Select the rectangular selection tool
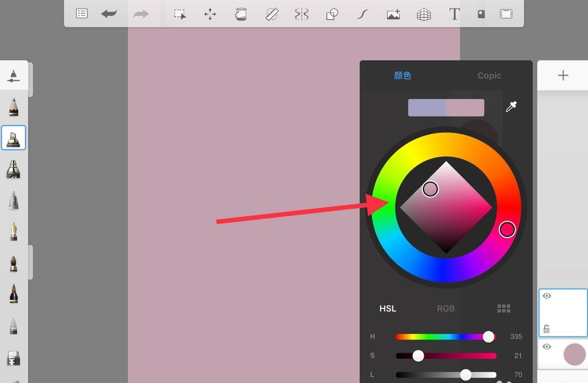 click(180, 14)
